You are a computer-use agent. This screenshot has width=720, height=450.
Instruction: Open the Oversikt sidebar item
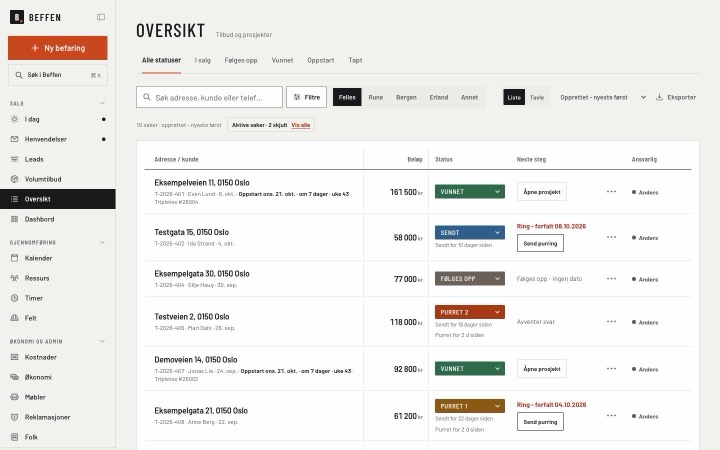pyautogui.click(x=58, y=199)
